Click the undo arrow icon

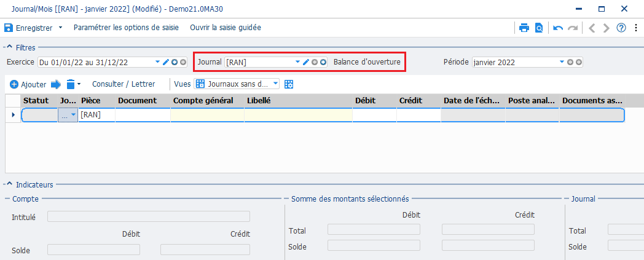coord(558,28)
